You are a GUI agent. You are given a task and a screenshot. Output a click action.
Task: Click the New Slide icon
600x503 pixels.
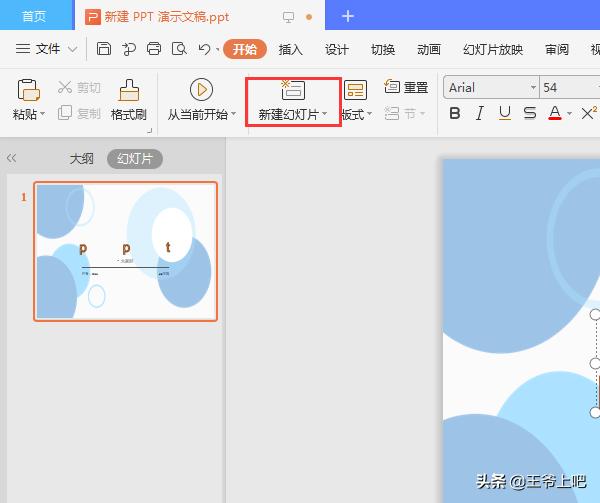click(292, 90)
